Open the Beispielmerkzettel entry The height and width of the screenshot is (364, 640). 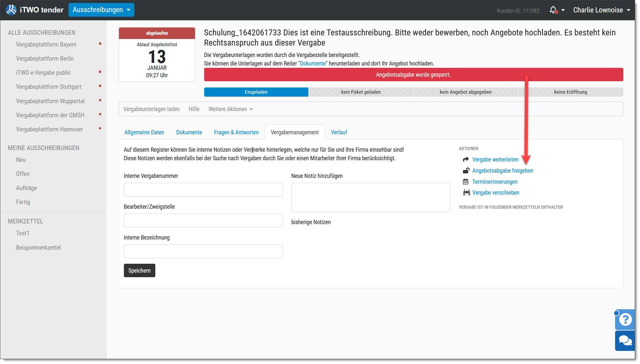pyautogui.click(x=38, y=248)
